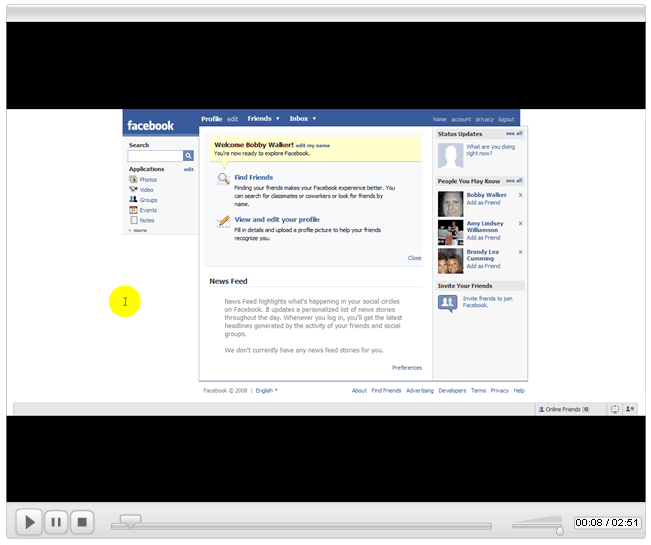Open Brandy Lea Cumming's photo

[x=450, y=261]
